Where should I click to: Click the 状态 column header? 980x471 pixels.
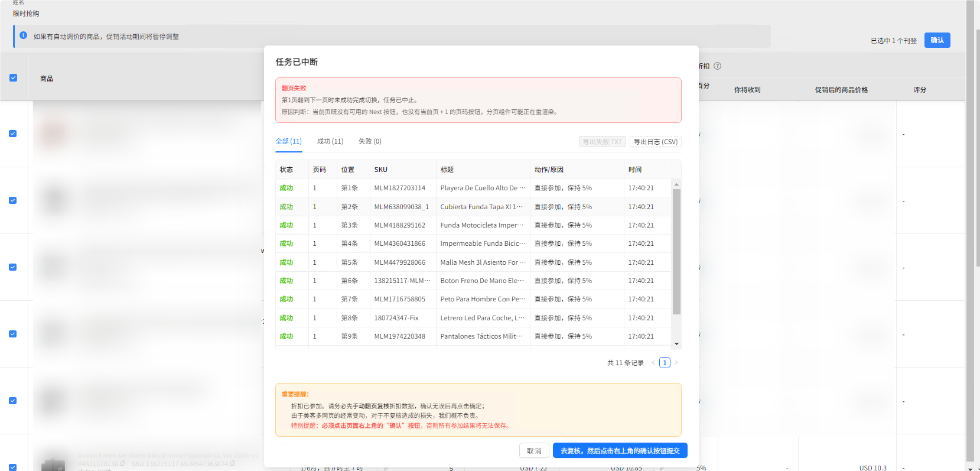click(286, 170)
